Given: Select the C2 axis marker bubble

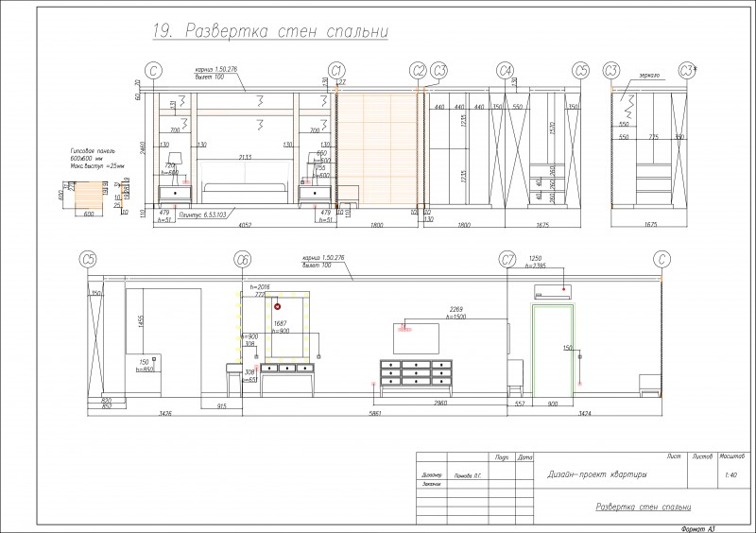Looking at the screenshot, I should click(x=418, y=71).
